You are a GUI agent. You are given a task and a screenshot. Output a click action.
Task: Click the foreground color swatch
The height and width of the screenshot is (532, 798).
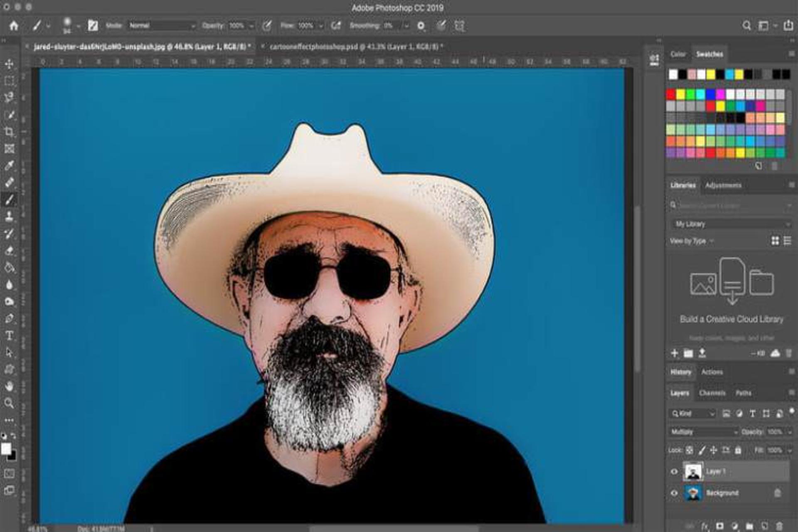[6, 448]
